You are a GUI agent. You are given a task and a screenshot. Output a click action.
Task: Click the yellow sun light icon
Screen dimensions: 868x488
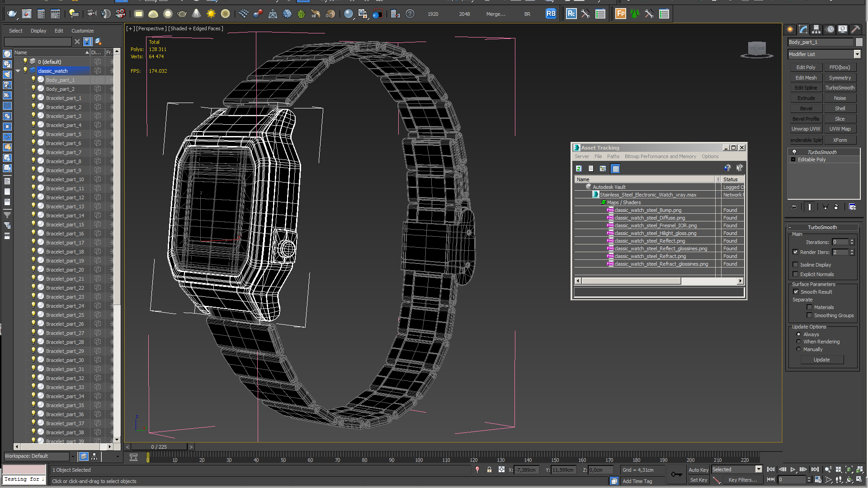[x=211, y=14]
